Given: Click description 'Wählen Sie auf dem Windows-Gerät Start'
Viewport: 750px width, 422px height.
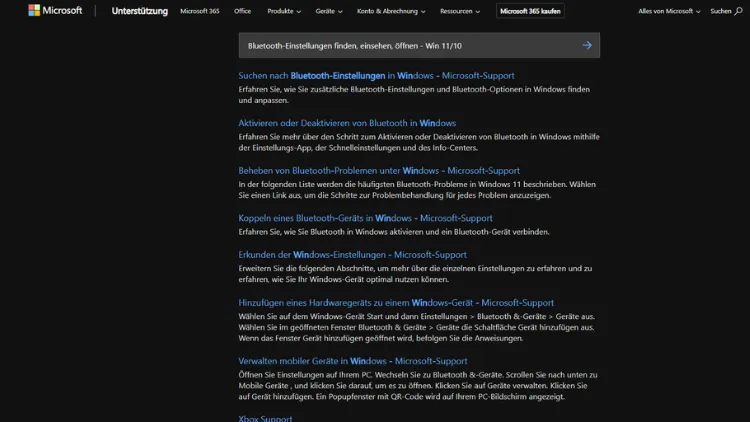Looking at the screenshot, I should (417, 327).
